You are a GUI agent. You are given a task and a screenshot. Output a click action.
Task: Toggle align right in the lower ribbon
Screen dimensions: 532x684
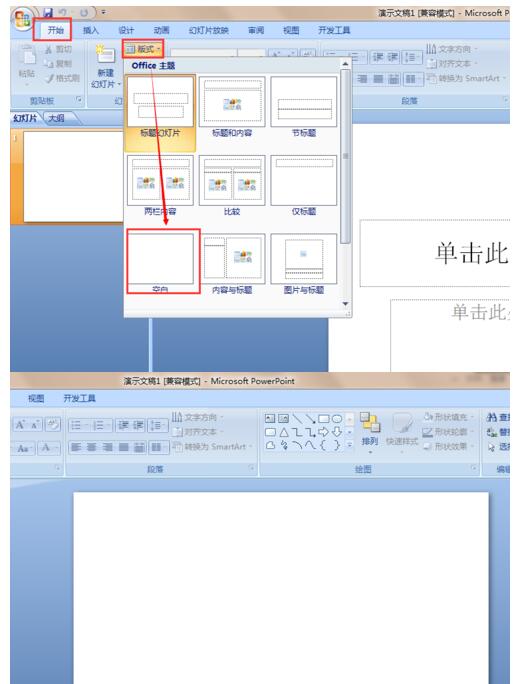click(108, 447)
